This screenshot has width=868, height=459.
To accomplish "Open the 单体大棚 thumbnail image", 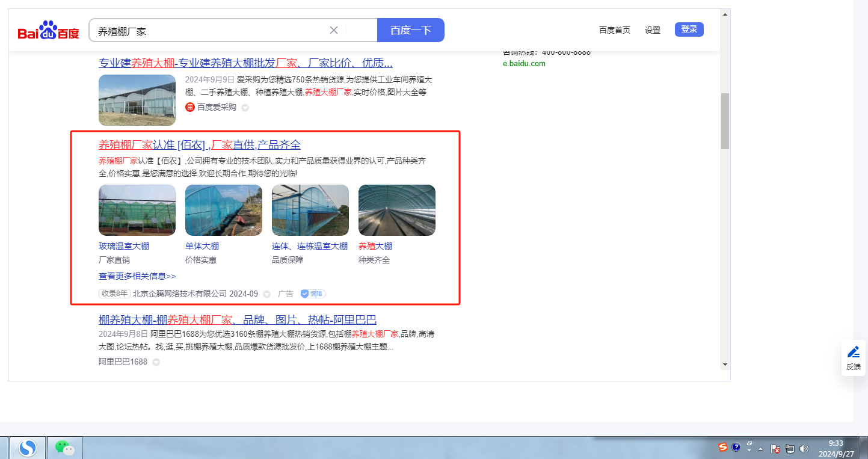I will click(224, 210).
